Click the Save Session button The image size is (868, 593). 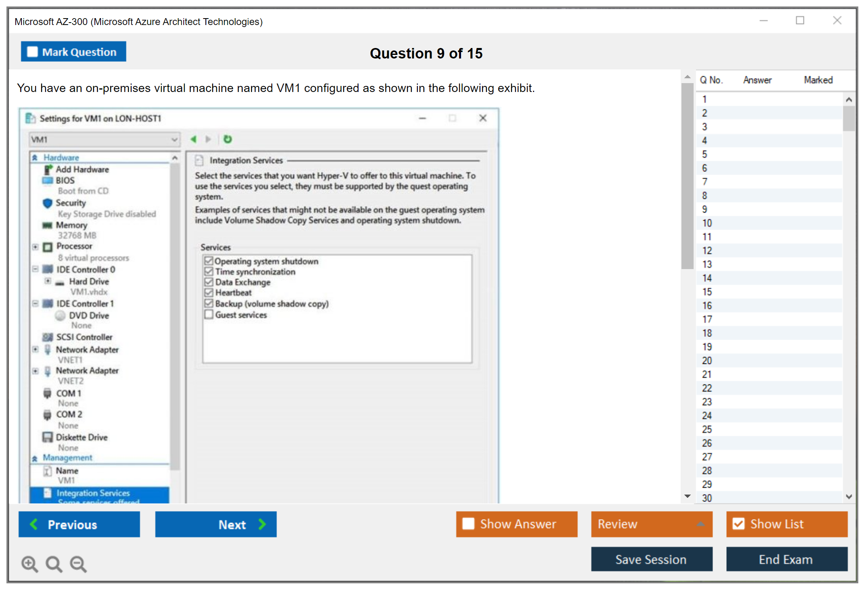(x=651, y=559)
